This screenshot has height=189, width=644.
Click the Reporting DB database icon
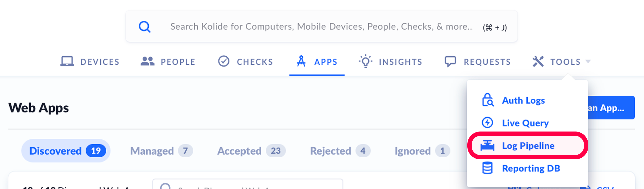click(x=487, y=168)
